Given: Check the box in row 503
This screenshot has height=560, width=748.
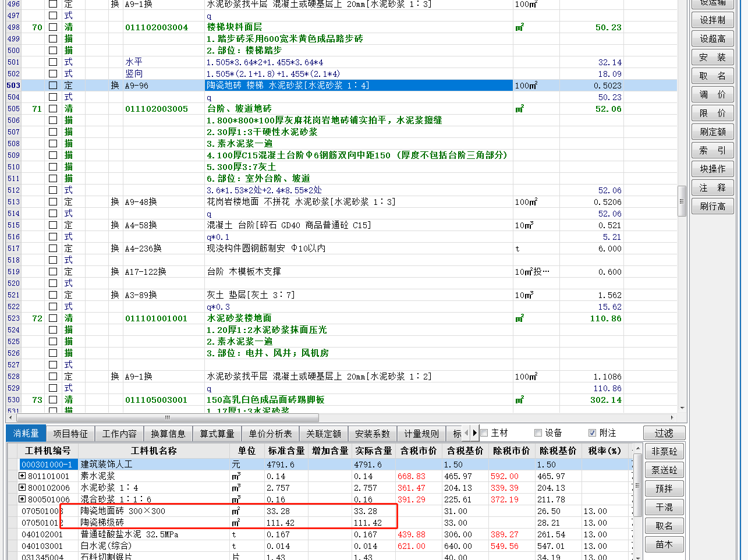Looking at the screenshot, I should (x=53, y=86).
